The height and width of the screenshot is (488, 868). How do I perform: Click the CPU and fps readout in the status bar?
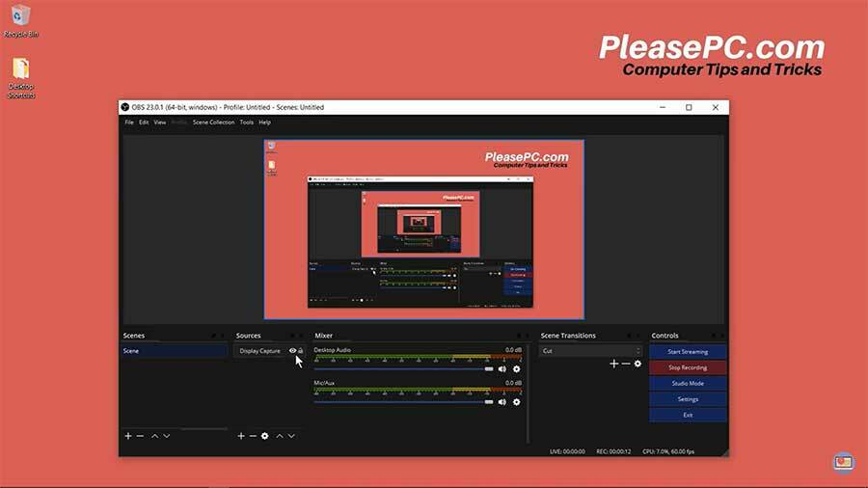668,451
